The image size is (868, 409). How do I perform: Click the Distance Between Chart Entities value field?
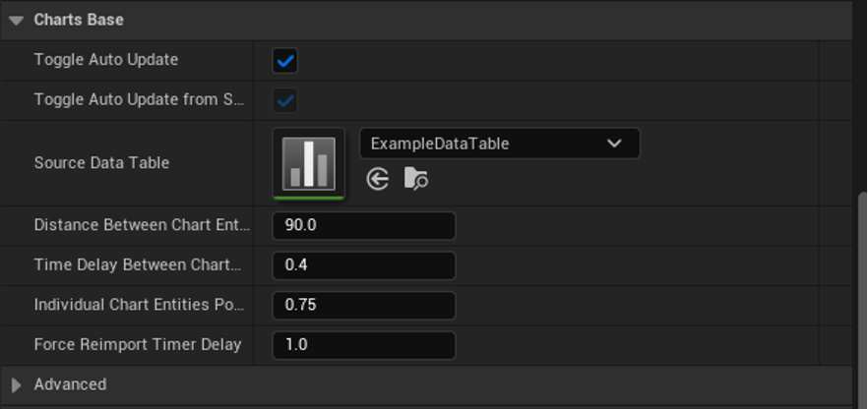point(363,225)
